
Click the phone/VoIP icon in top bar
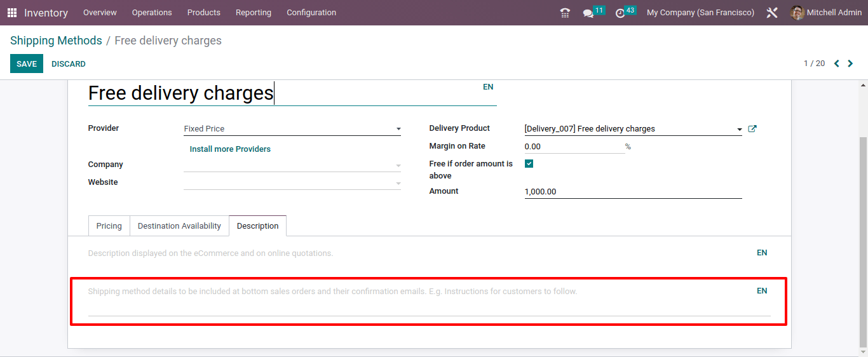pyautogui.click(x=565, y=13)
